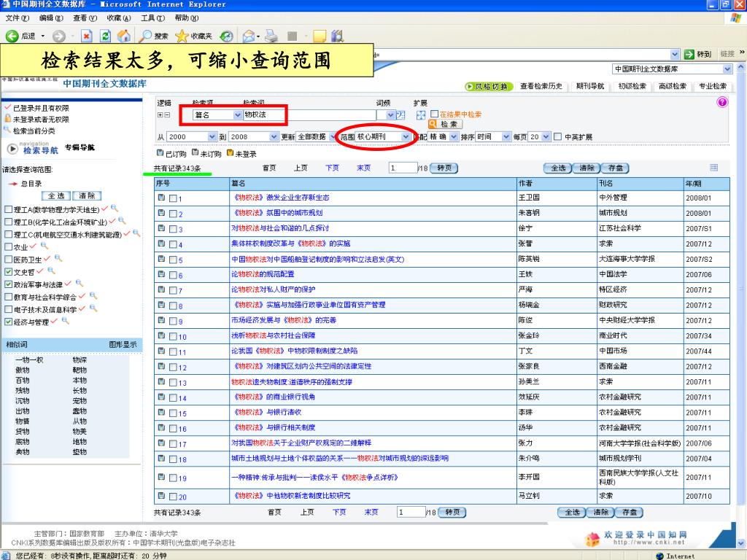Open the end year 2008 dropdown
This screenshot has width=747, height=560.
tap(274, 136)
